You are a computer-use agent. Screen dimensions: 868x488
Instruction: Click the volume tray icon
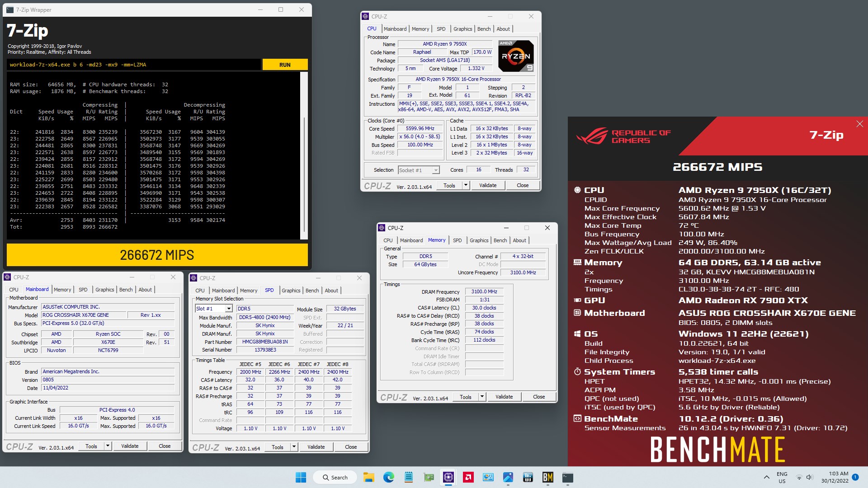point(809,477)
